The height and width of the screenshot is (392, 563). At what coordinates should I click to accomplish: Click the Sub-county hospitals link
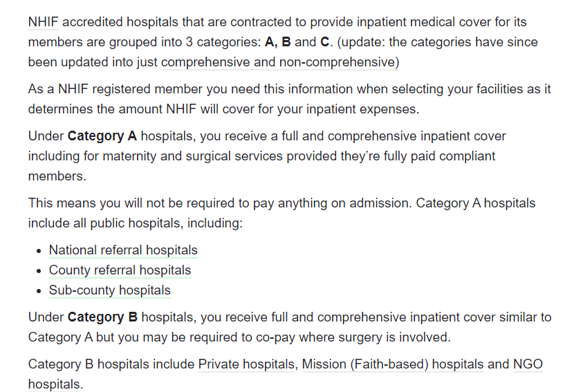109,290
